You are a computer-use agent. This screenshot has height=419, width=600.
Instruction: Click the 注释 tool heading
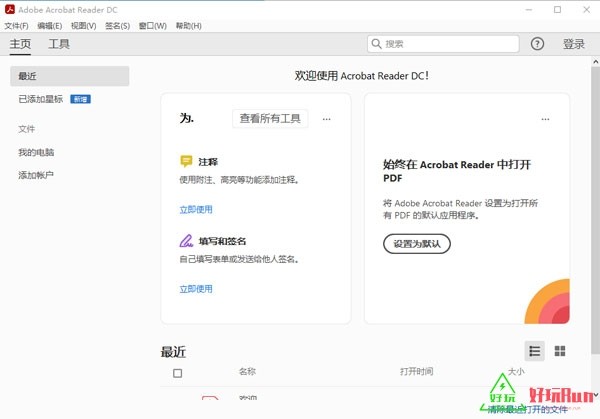pyautogui.click(x=208, y=162)
